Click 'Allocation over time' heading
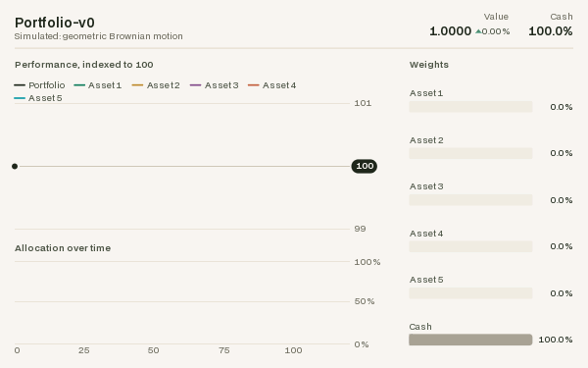Viewport: 588px width, 368px height. (63, 248)
